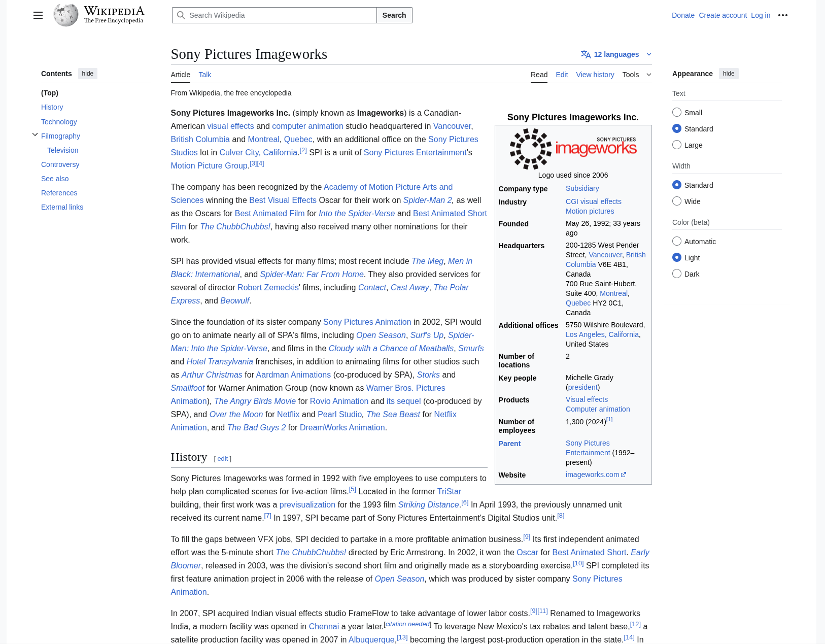Open the Parent link in infobox
Viewport: 825px width, 644px height.
point(509,444)
